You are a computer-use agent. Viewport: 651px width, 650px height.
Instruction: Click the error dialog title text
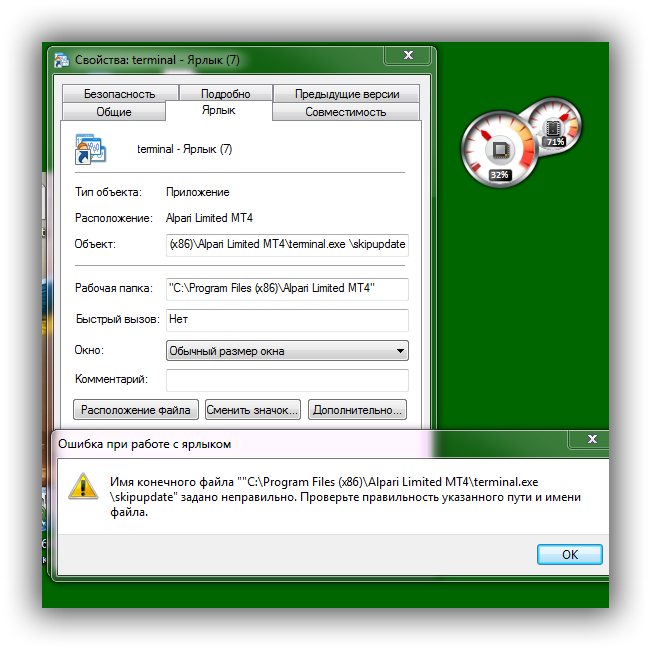144,444
